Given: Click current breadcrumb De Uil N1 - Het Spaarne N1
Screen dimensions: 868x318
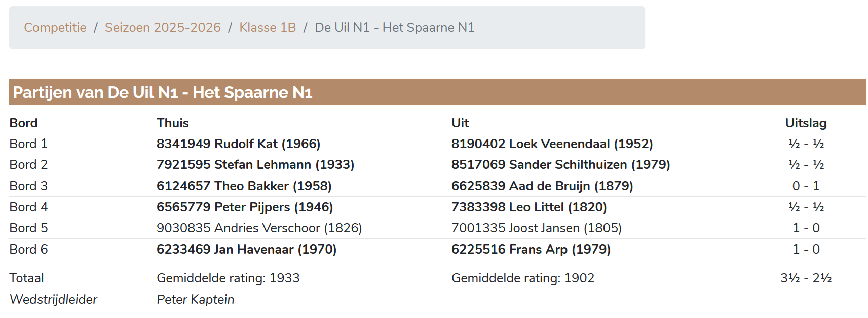Looking at the screenshot, I should 394,27.
